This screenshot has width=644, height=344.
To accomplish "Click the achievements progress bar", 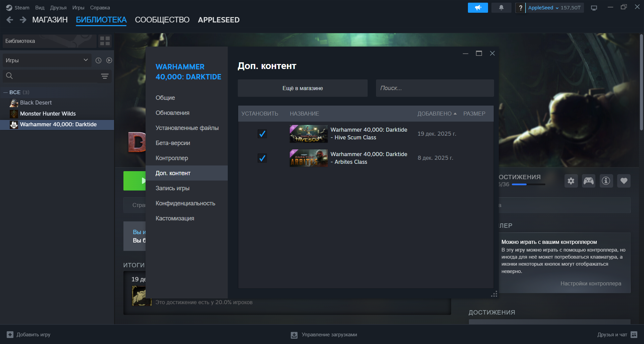I will pyautogui.click(x=528, y=184).
